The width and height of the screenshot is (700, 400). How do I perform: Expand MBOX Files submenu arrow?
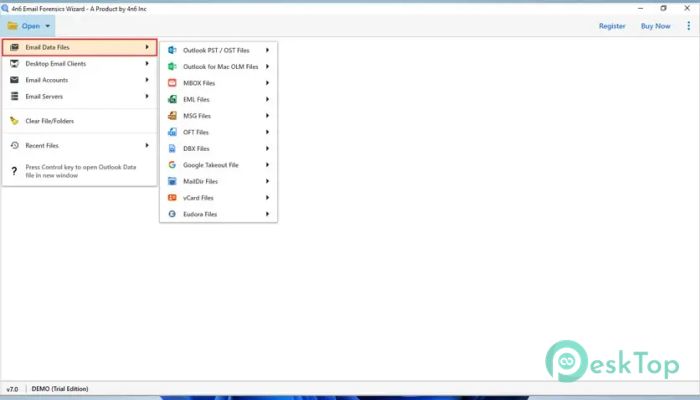(267, 83)
